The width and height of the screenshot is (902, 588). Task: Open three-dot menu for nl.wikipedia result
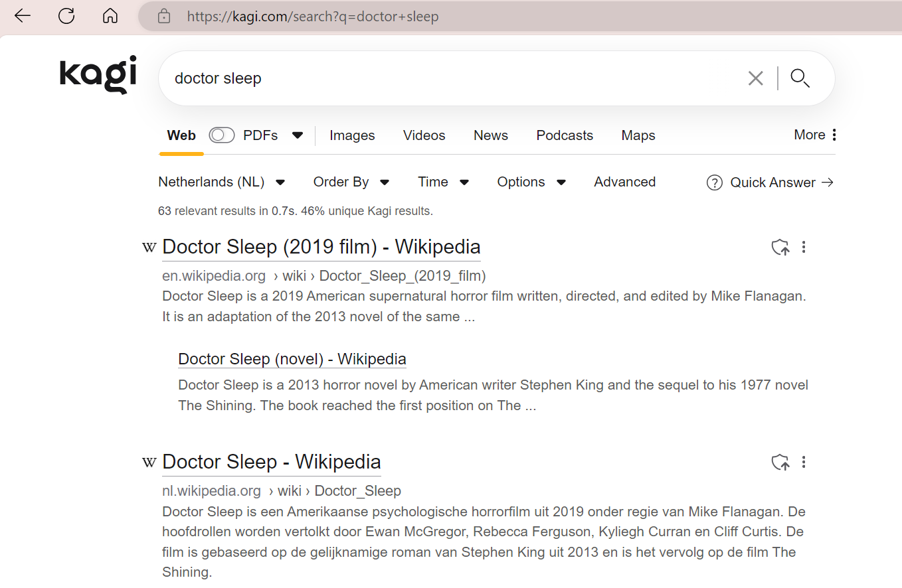804,462
